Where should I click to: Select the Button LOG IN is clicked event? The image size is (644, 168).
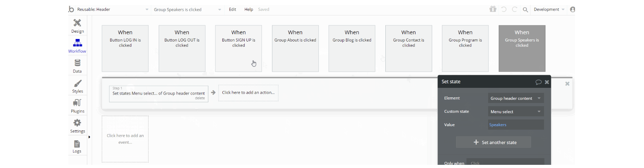pyautogui.click(x=125, y=49)
